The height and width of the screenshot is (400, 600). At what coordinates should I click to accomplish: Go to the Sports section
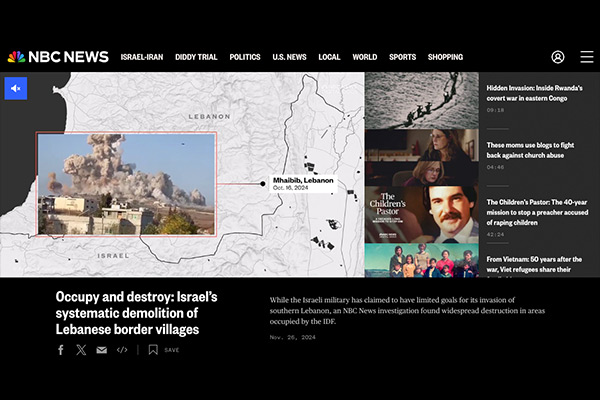(403, 57)
